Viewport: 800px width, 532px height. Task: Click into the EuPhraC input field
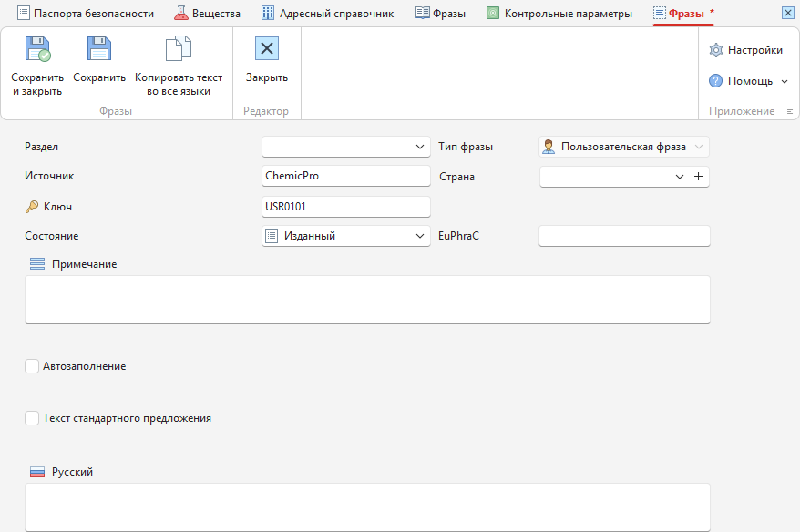click(624, 236)
